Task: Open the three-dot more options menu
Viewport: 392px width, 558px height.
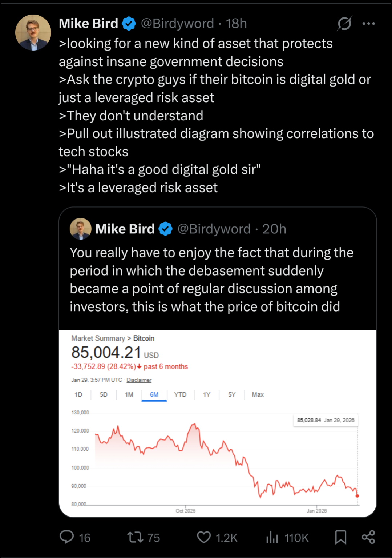Action: [368, 24]
